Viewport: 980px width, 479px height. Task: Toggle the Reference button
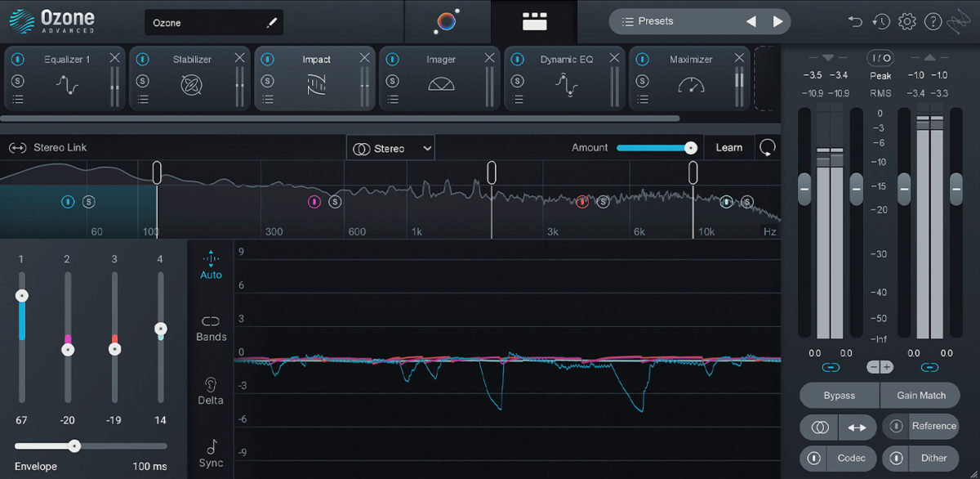[921, 427]
